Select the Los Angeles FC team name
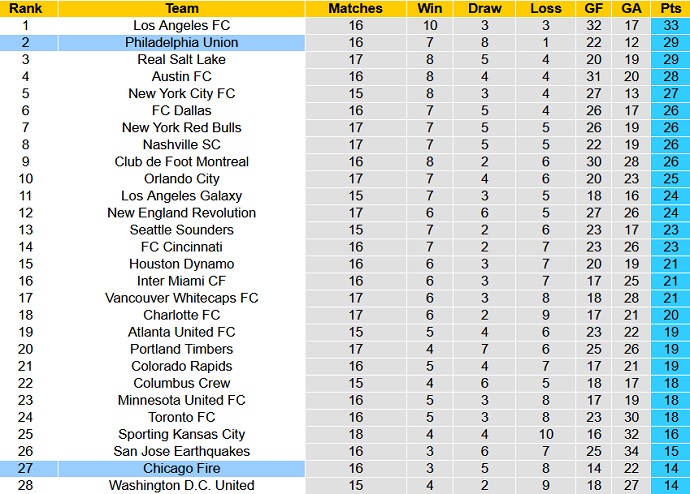The height and width of the screenshot is (494, 690). 182,25
